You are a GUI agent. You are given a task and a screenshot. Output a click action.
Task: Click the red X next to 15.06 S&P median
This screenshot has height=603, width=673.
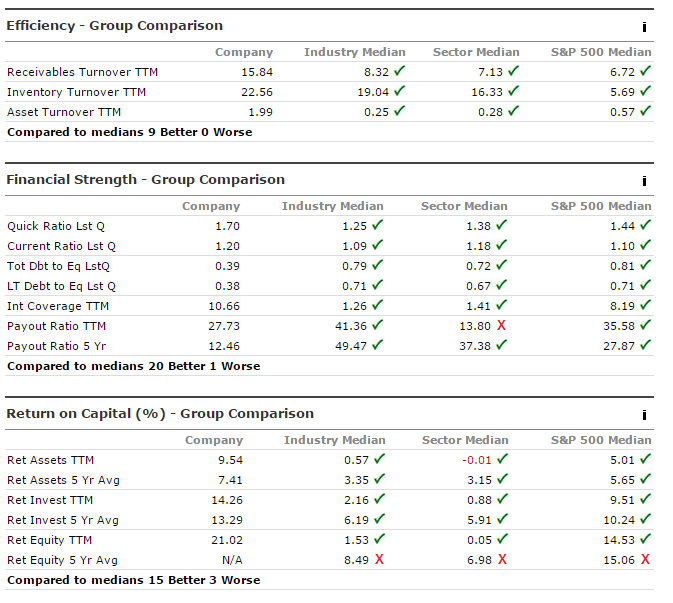(645, 560)
